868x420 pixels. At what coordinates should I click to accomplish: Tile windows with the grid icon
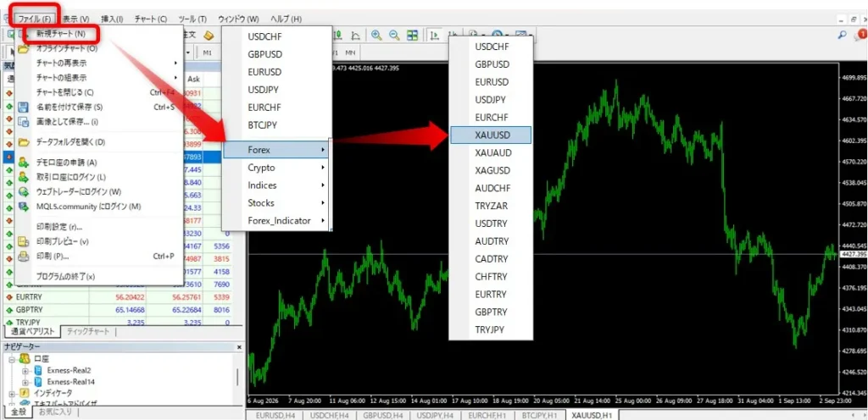[x=413, y=36]
